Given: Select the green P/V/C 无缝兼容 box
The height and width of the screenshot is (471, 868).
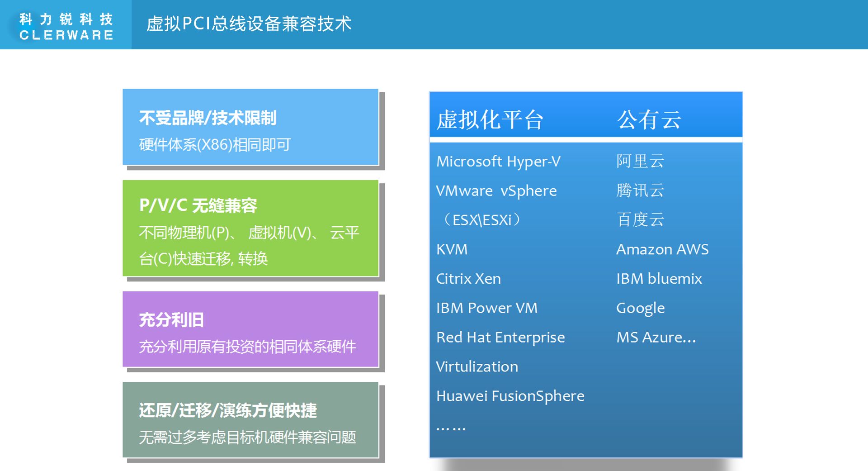Looking at the screenshot, I should [x=250, y=228].
